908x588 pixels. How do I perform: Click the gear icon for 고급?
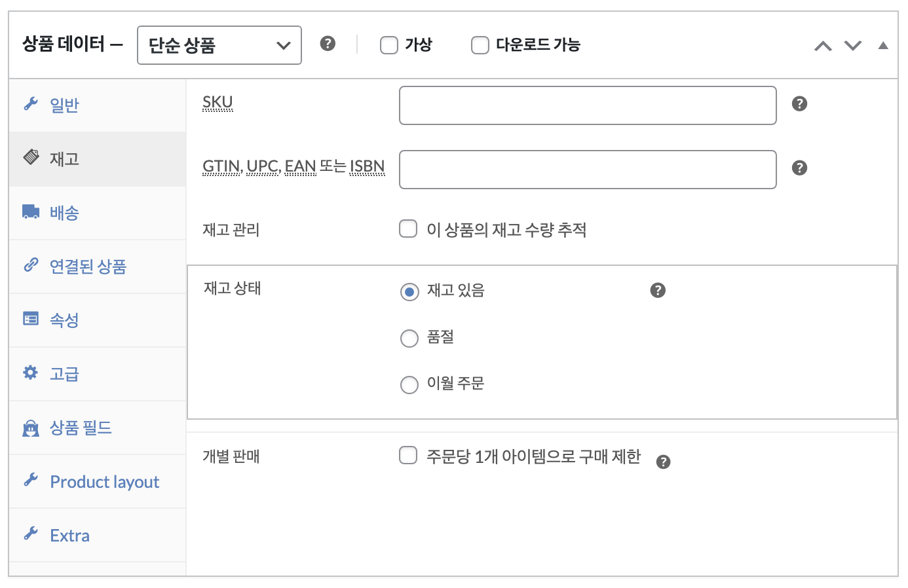coord(31,373)
